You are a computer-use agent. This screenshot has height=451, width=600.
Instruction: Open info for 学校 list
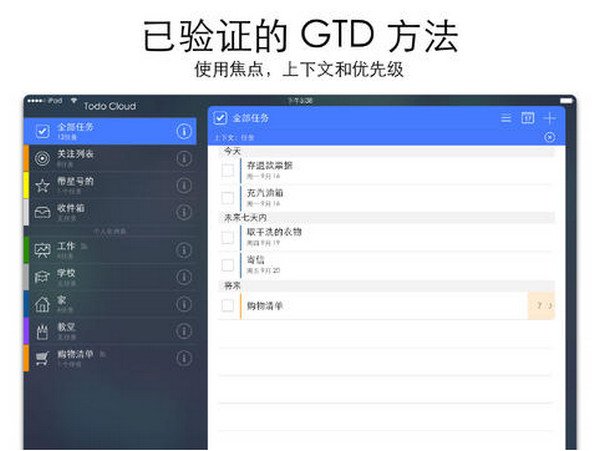pos(184,277)
